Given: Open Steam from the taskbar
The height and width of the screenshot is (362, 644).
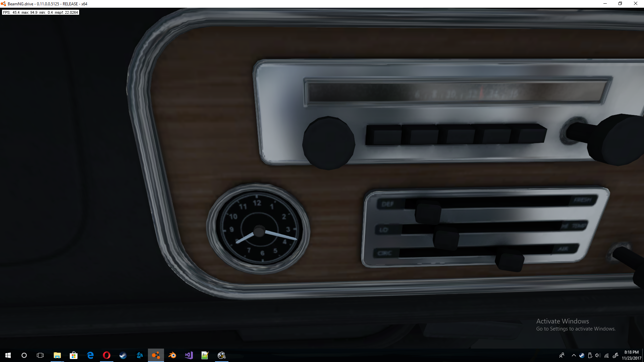Looking at the screenshot, I should point(123,355).
